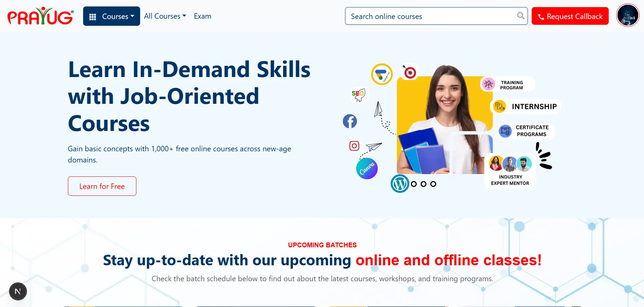
Task: Select the second carousel dot
Action: click(423, 184)
